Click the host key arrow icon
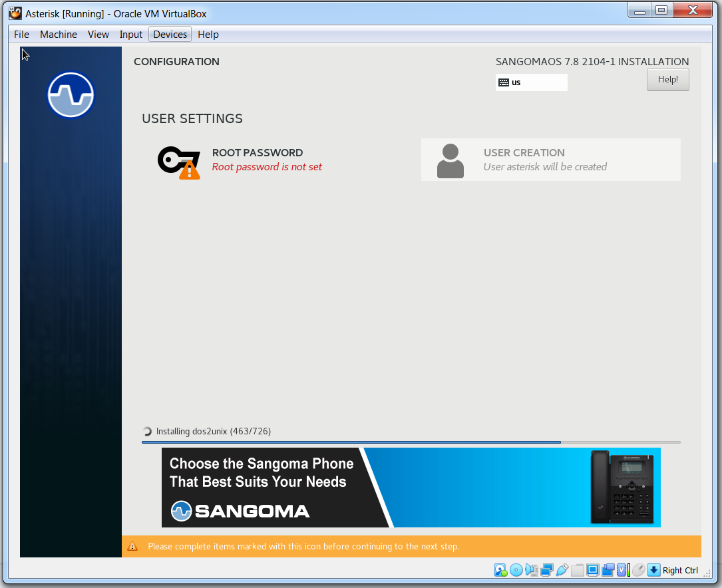The height and width of the screenshot is (588, 722). pos(653,570)
